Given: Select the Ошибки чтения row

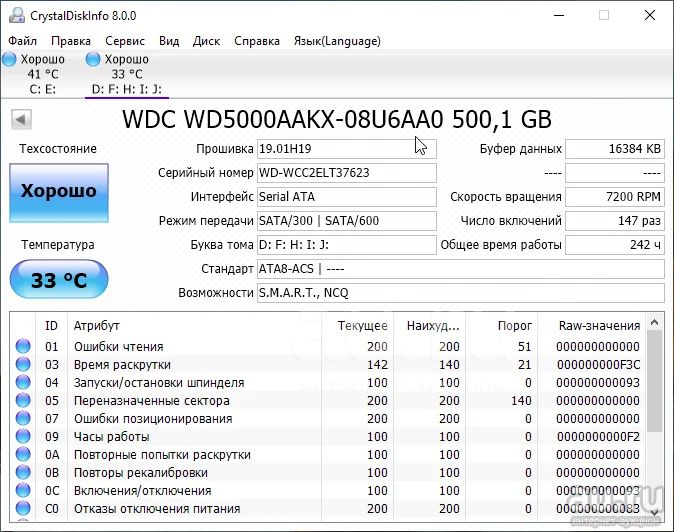Looking at the screenshot, I should [x=328, y=346].
